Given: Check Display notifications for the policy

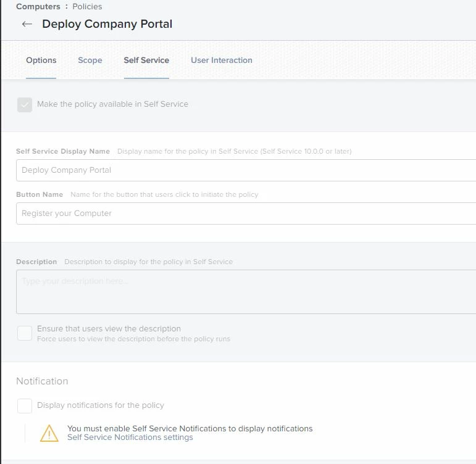Looking at the screenshot, I should point(25,406).
